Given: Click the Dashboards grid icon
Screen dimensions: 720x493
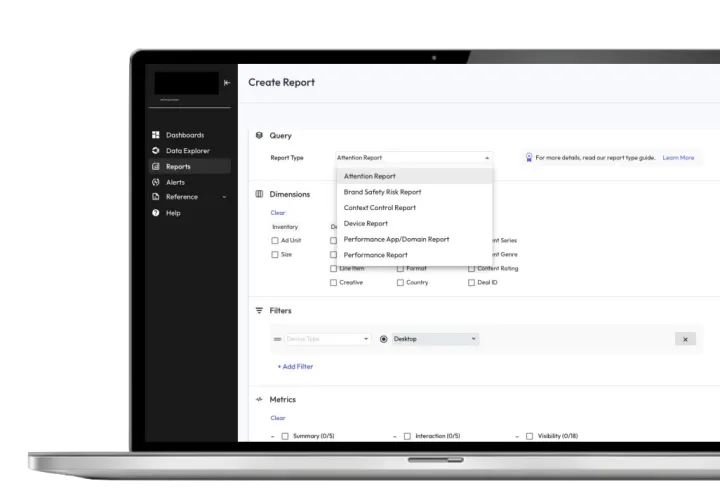Looking at the screenshot, I should 156,134.
